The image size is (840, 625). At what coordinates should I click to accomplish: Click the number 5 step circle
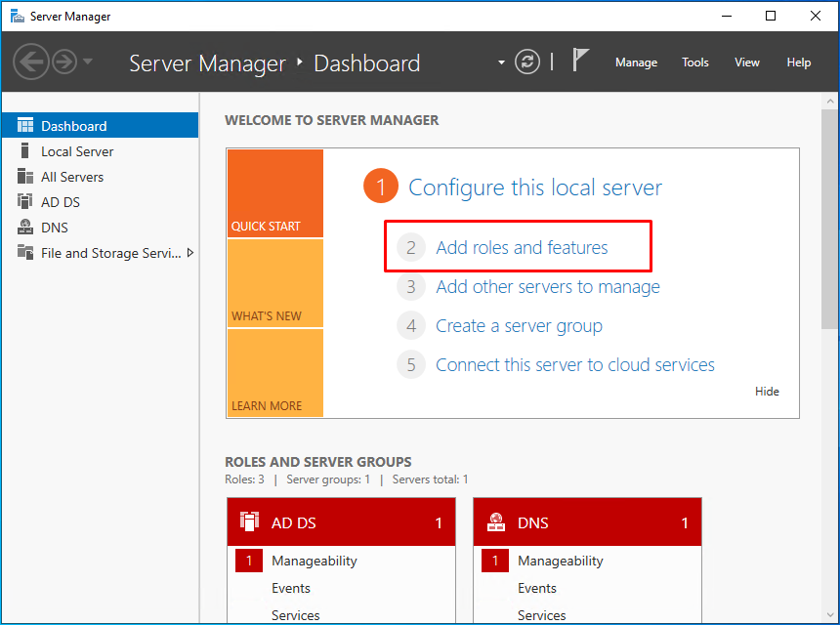411,364
